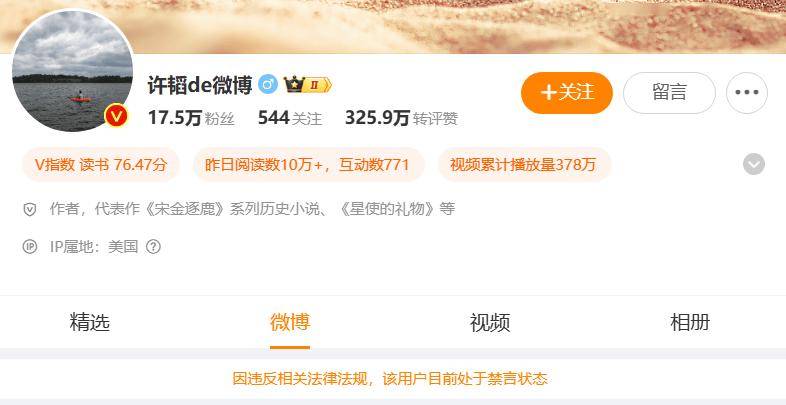Select the 微博 tab
The image size is (786, 405).
[x=290, y=322]
